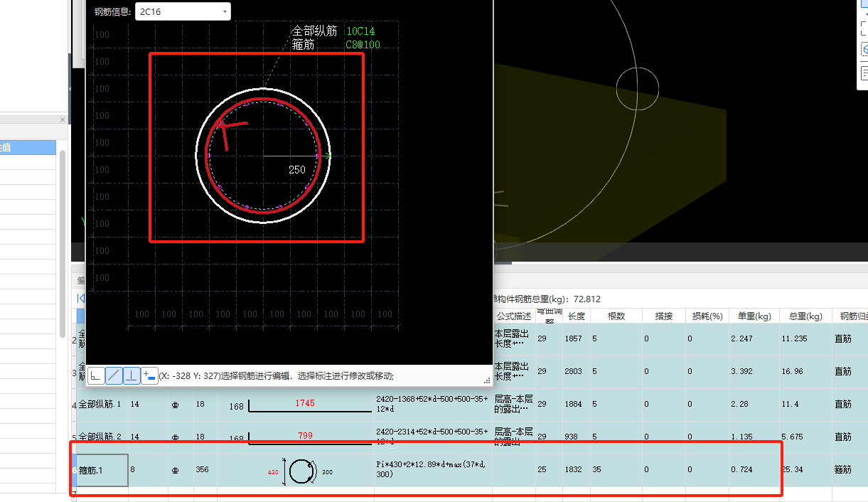Click the 单重(kg) column header
Image resolution: width=868 pixels, height=502 pixels.
pyautogui.click(x=754, y=316)
